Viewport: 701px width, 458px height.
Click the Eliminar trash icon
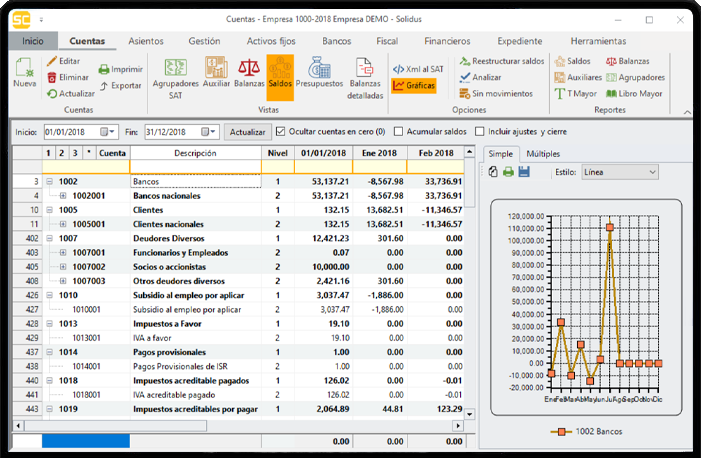[52, 77]
